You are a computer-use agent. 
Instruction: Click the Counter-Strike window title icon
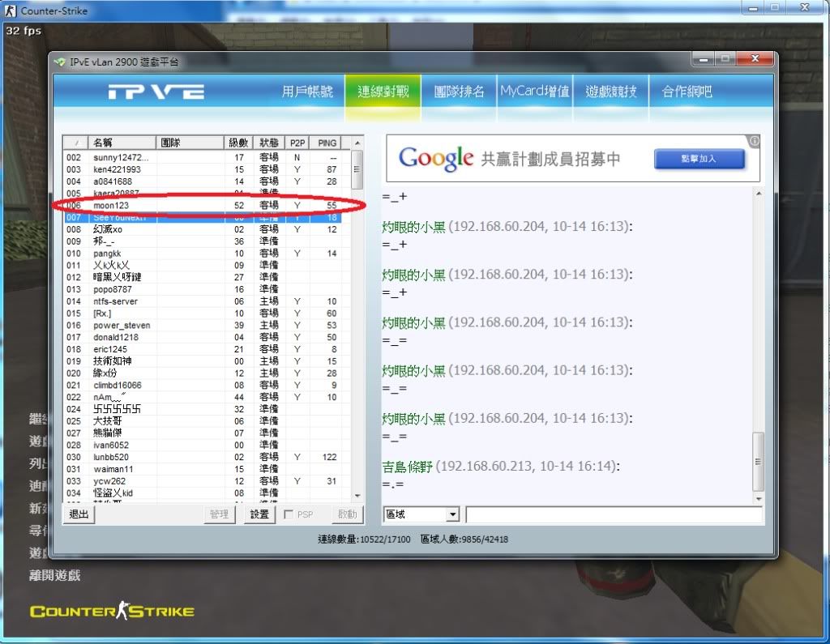pyautogui.click(x=11, y=11)
